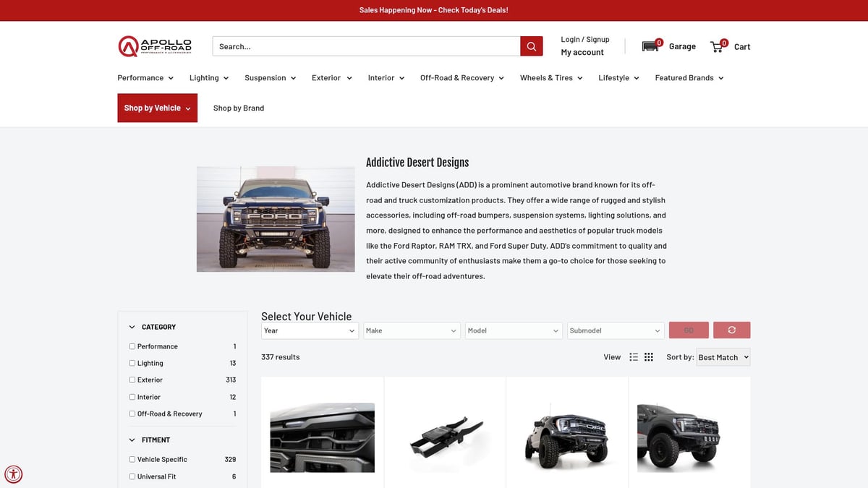Switch to list view icon
The image size is (868, 488).
tap(634, 357)
